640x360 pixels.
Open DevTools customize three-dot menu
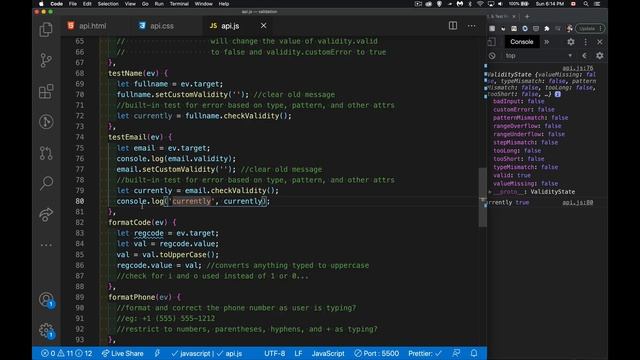(585, 42)
